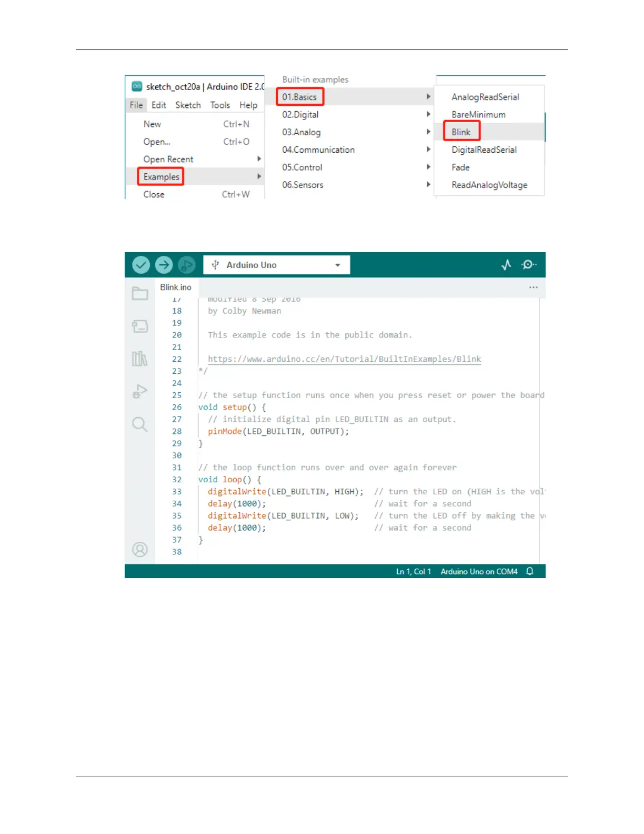Click the 'by Colby Newman' comment line
The height and width of the screenshot is (834, 644).
(245, 311)
